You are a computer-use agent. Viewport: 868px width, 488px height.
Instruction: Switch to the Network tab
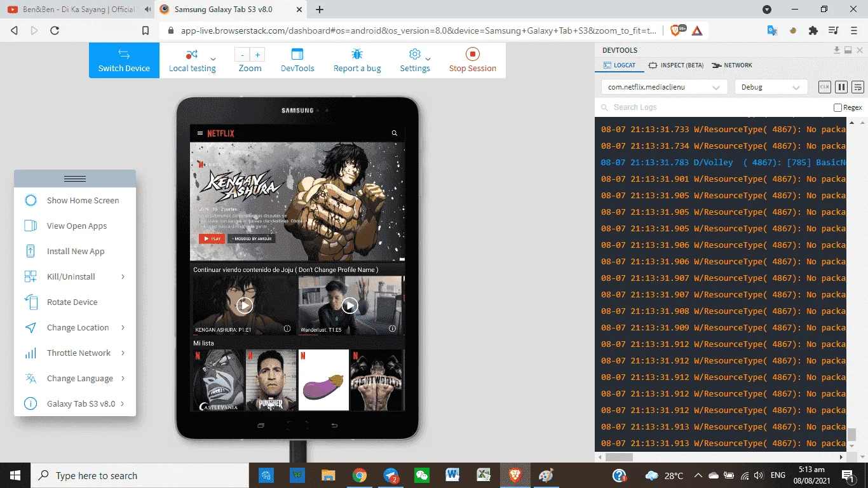732,65
